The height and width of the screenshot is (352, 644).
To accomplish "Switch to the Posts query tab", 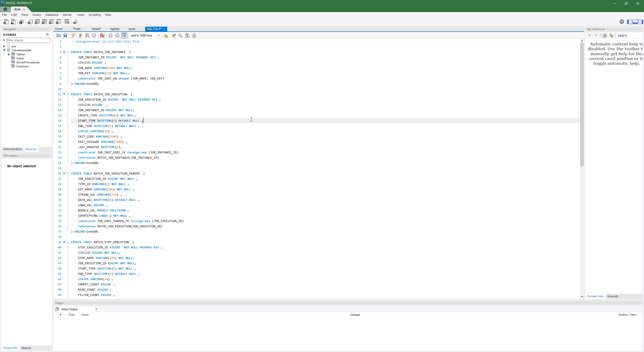I will [x=77, y=29].
